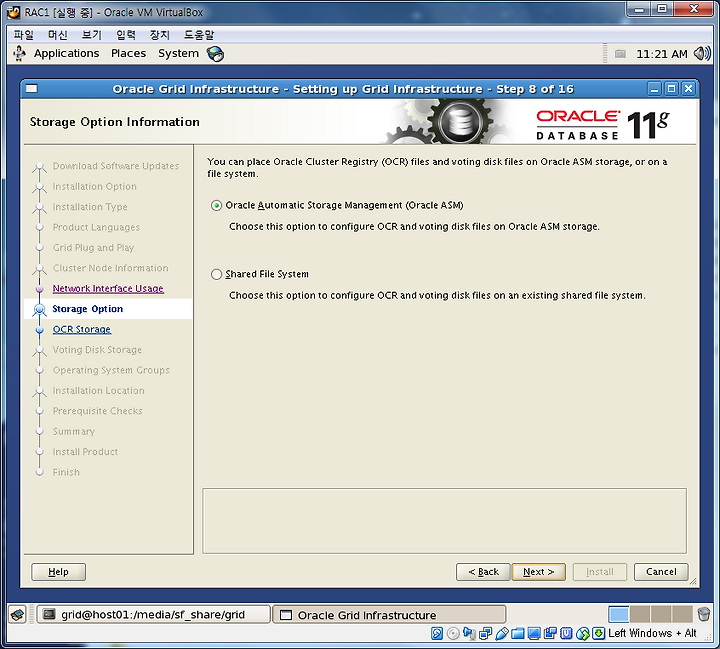The image size is (720, 649).
Task: Click the Help button in the installer
Action: coord(58,572)
